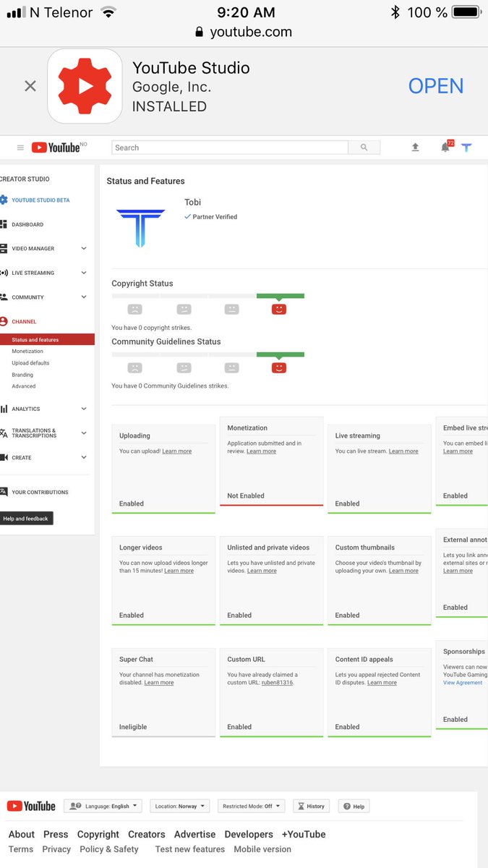The image size is (488, 868).
Task: Select Status and features submenu item
Action: tap(47, 340)
